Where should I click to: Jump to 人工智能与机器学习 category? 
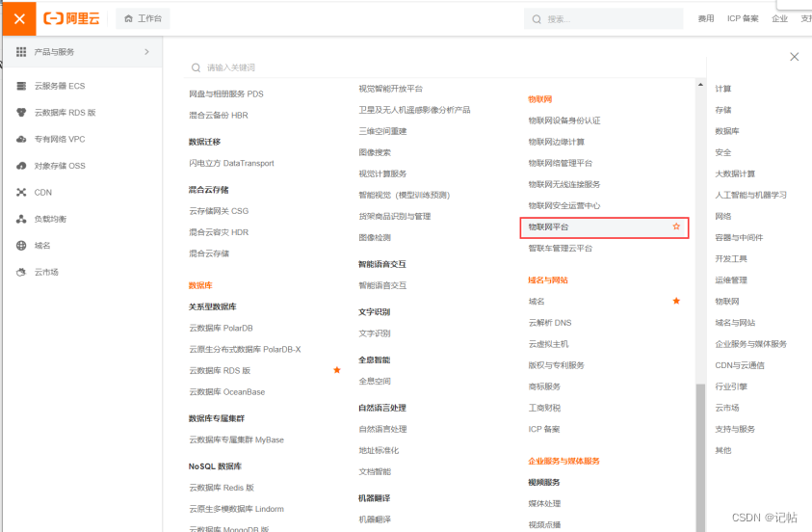point(751,195)
